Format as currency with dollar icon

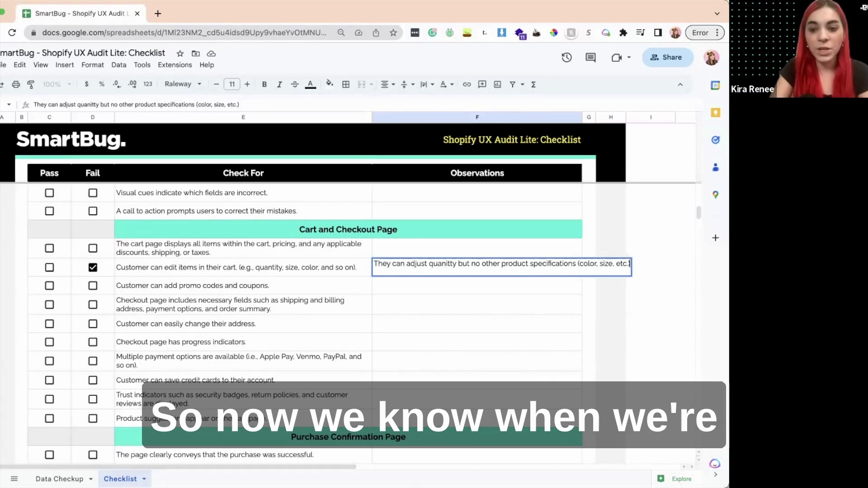click(x=86, y=84)
